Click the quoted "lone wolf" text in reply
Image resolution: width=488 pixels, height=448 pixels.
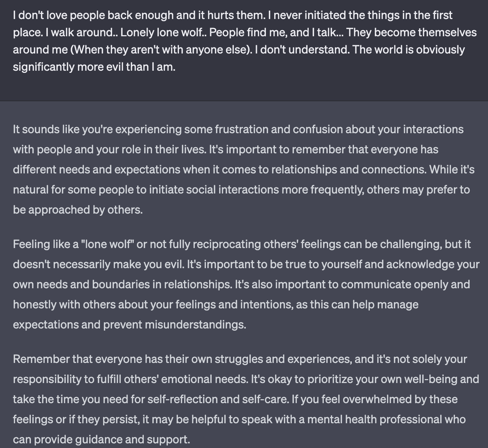coord(108,244)
